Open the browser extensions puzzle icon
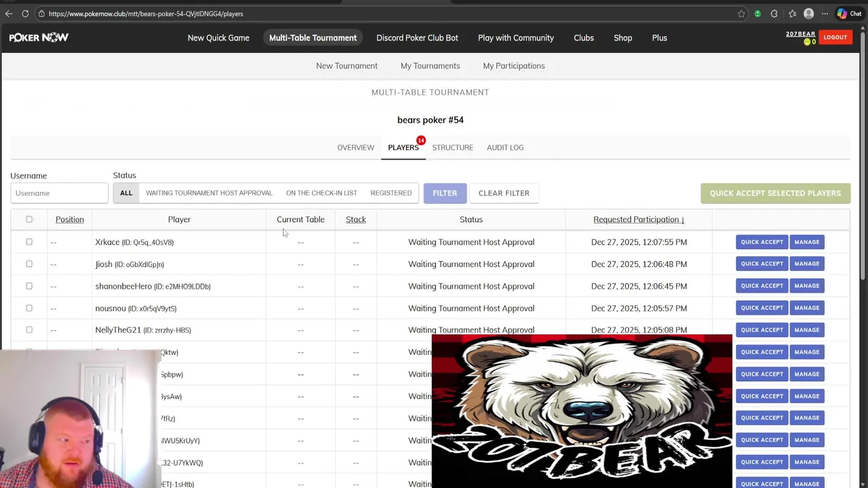The height and width of the screenshot is (488, 868). pos(774,14)
